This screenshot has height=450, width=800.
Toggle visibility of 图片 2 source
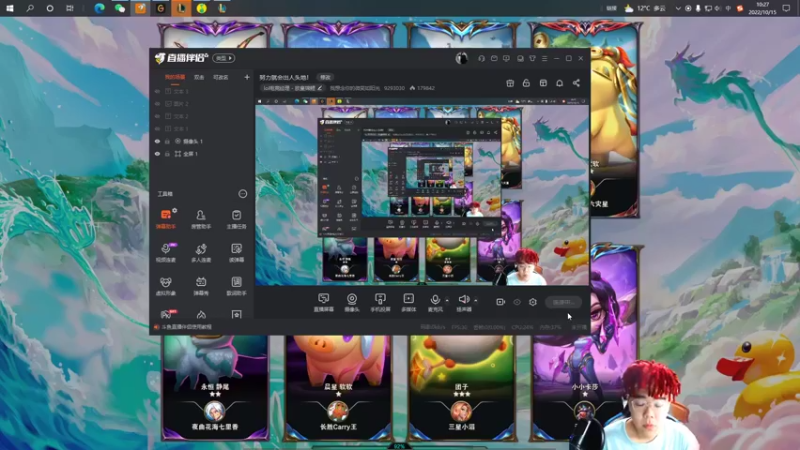157,104
